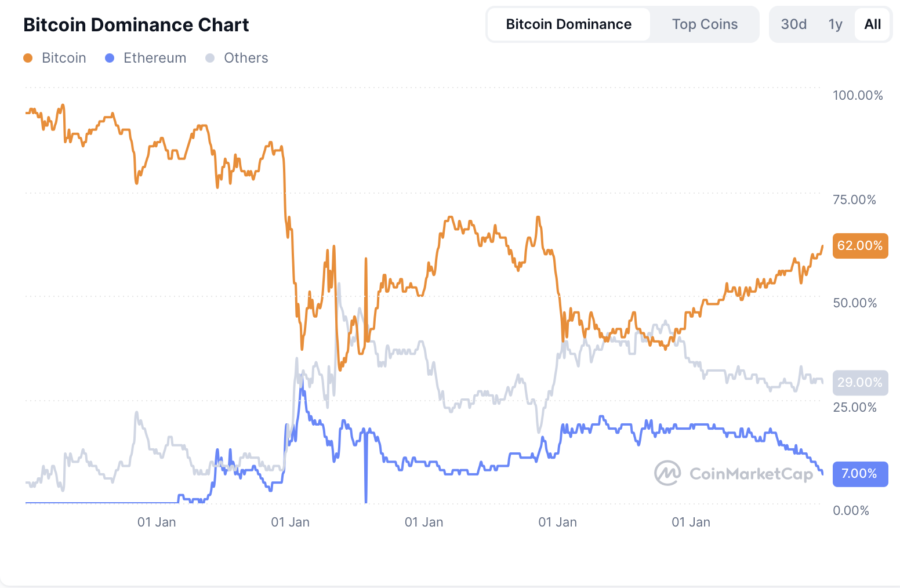Choose the All time range

872,24
